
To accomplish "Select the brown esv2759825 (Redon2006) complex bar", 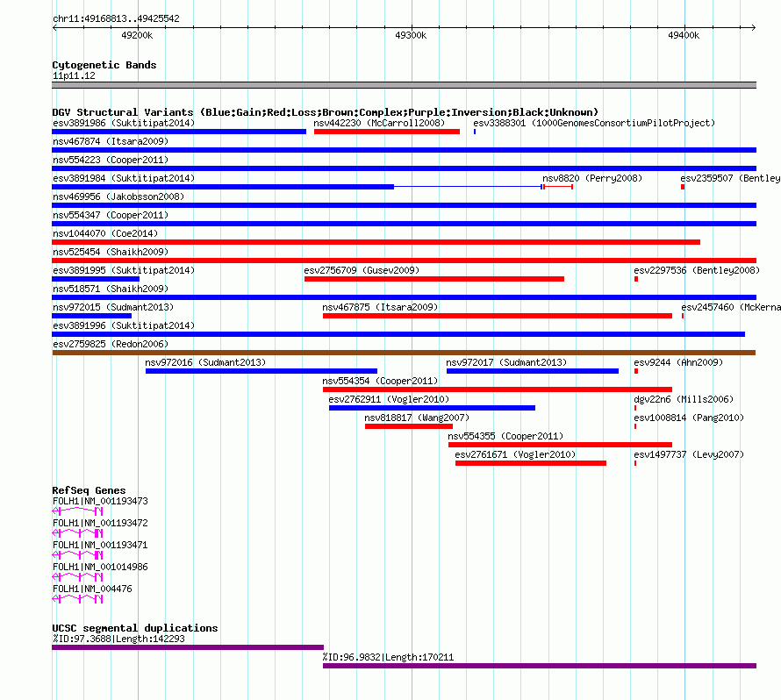I will (x=404, y=353).
